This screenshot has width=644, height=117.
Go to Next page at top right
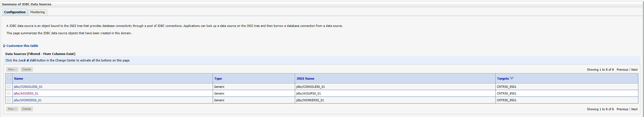tap(634, 70)
